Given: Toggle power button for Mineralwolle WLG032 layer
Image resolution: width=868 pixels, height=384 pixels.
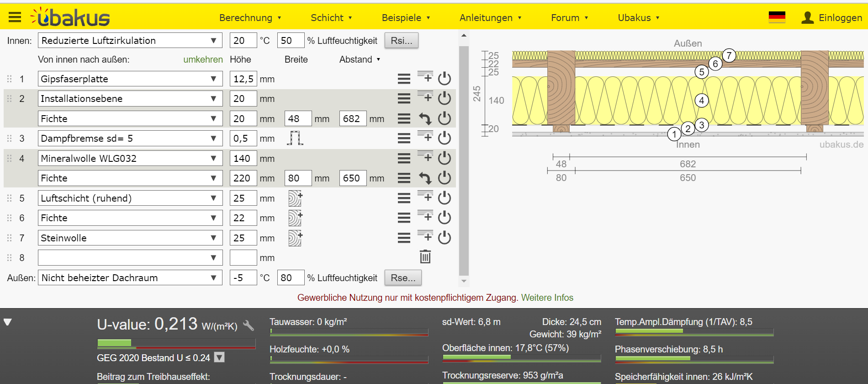Looking at the screenshot, I should (x=444, y=158).
